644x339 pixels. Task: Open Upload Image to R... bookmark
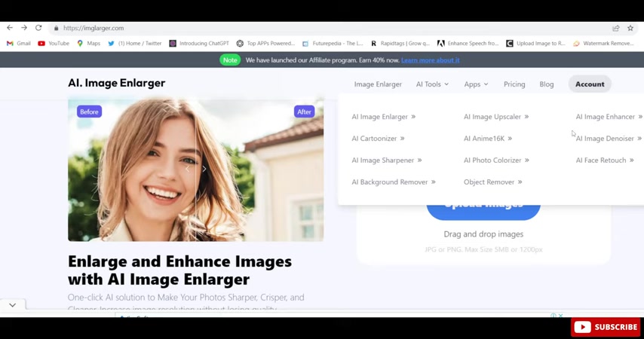tap(536, 43)
